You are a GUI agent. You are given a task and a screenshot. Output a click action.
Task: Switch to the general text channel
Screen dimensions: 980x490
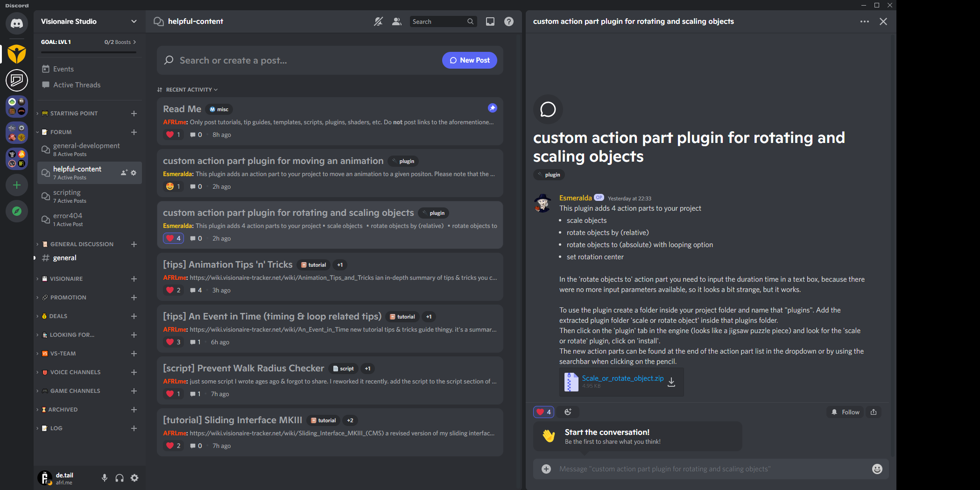coord(90,258)
